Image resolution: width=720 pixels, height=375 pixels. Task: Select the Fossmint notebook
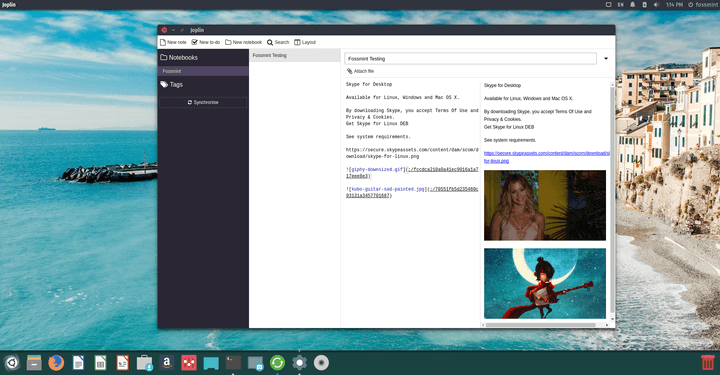tap(203, 71)
